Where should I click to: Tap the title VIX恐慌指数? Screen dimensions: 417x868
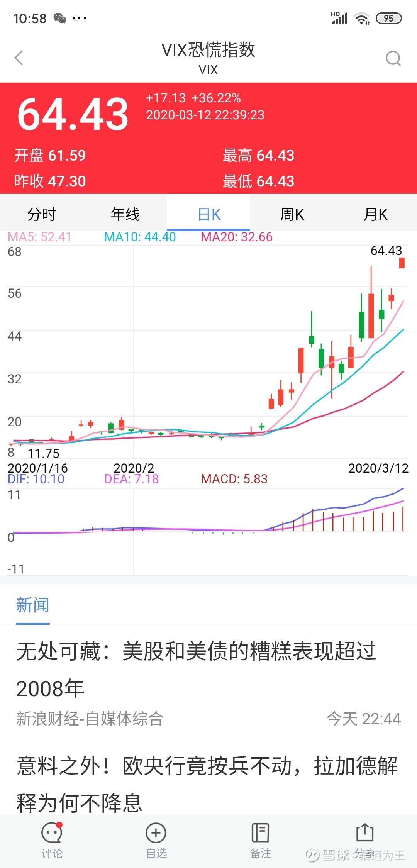coord(208,50)
